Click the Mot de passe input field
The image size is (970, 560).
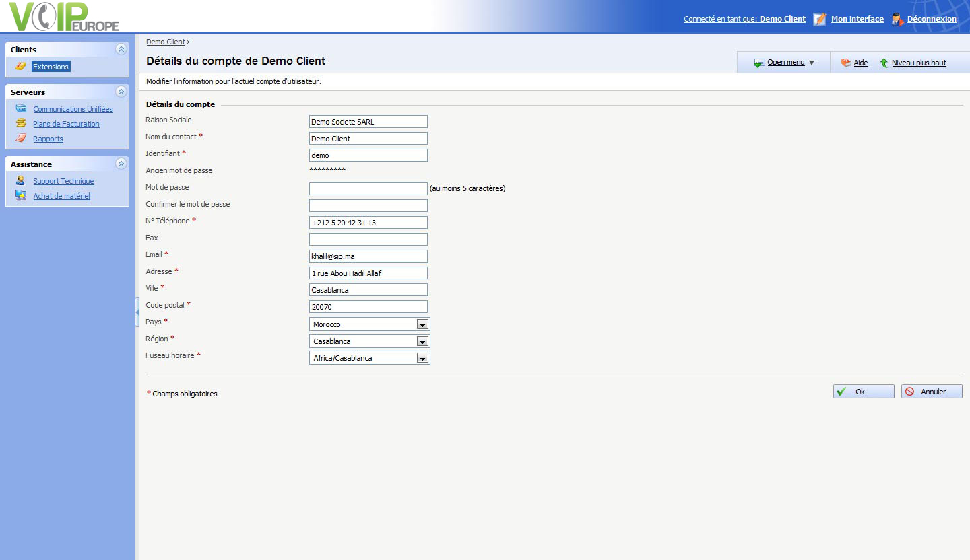[368, 188]
